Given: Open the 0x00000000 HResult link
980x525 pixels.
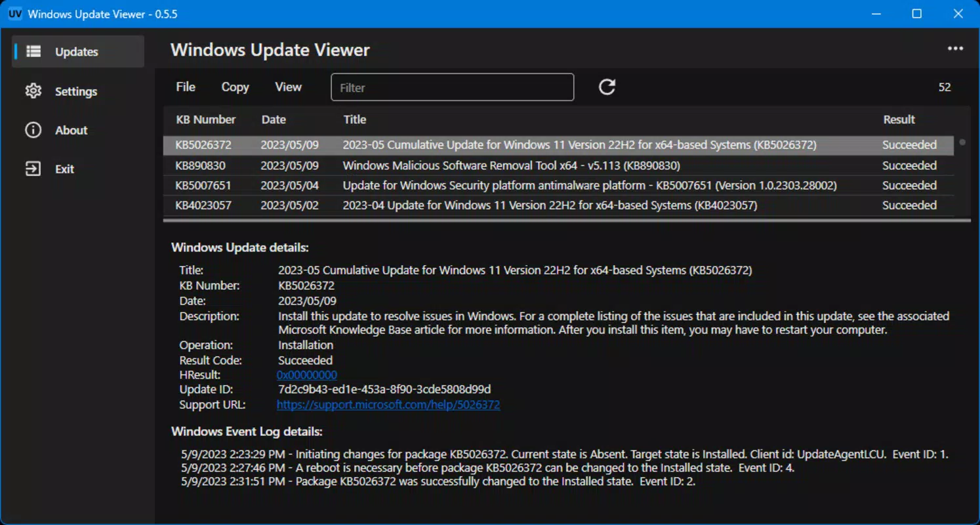Looking at the screenshot, I should click(x=307, y=375).
